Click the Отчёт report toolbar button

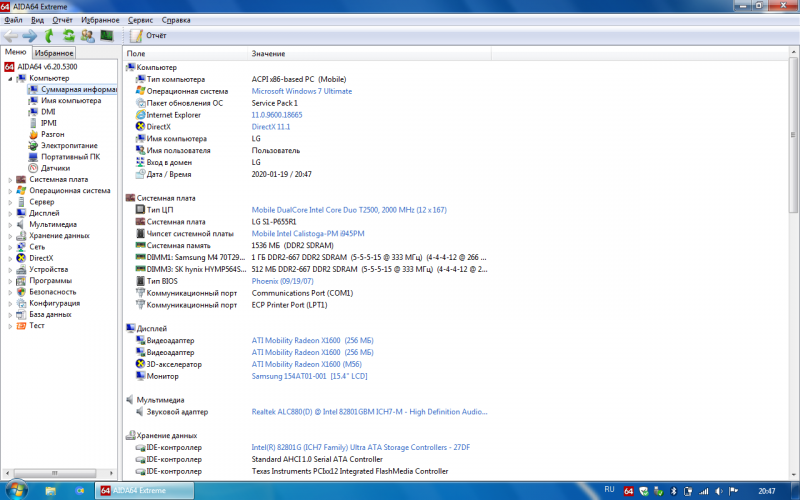148,36
